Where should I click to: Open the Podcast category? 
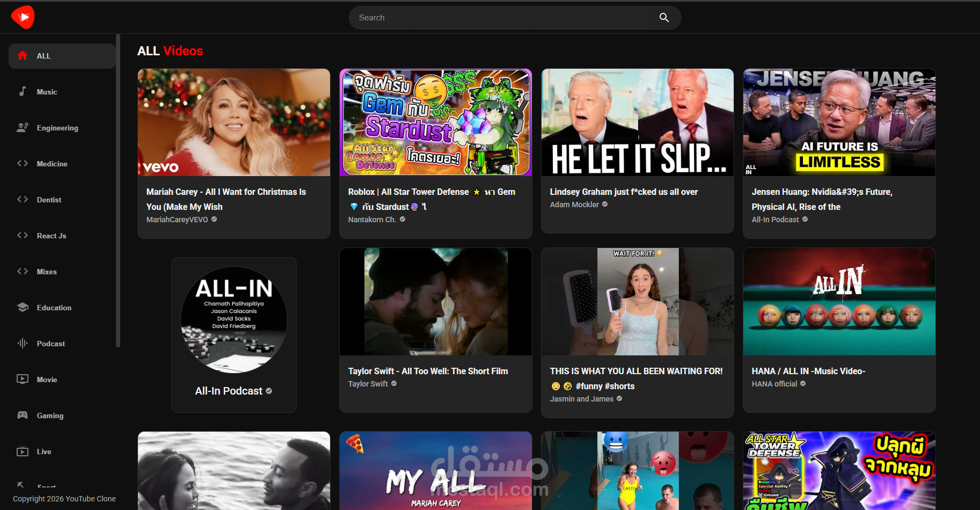pyautogui.click(x=62, y=344)
